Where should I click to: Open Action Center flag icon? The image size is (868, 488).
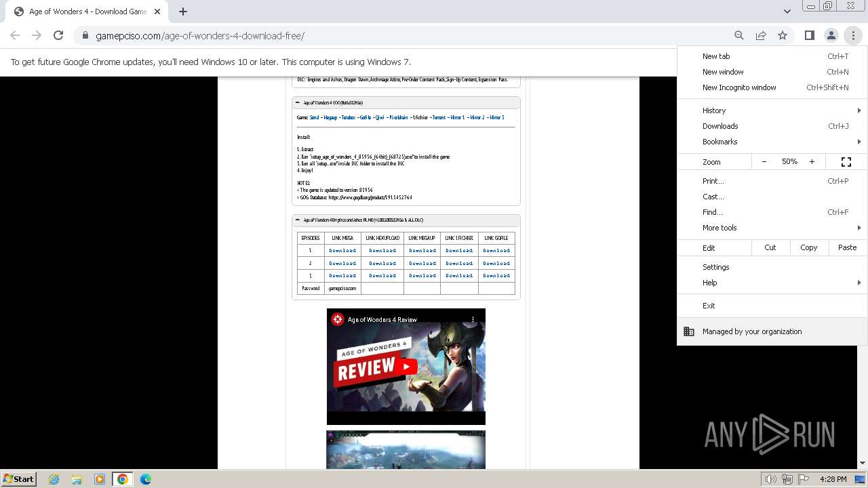(x=804, y=479)
